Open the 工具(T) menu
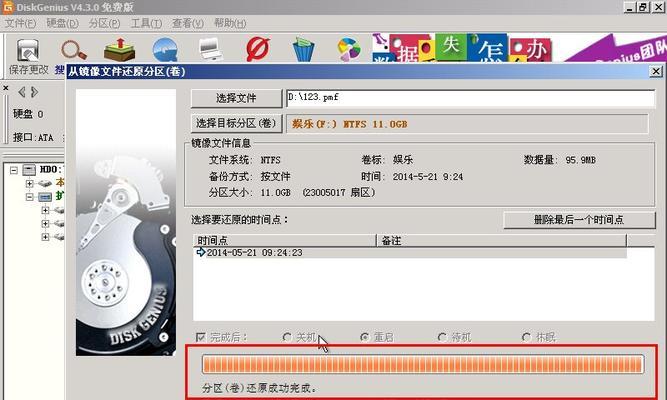 click(146, 23)
